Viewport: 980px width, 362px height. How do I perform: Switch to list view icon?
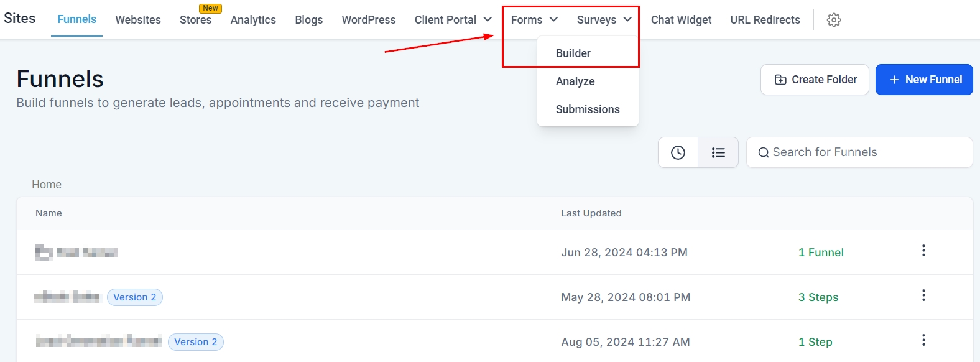[x=718, y=152]
